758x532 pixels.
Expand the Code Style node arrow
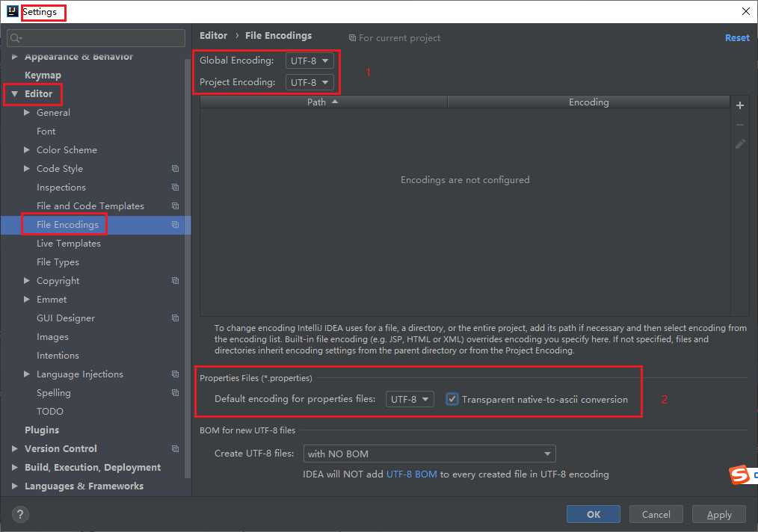coord(27,169)
